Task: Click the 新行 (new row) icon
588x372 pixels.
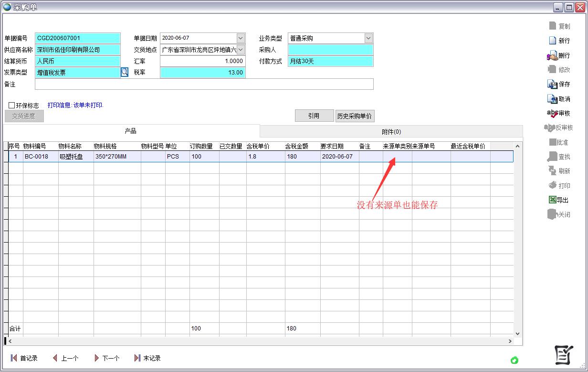Action: (x=552, y=41)
